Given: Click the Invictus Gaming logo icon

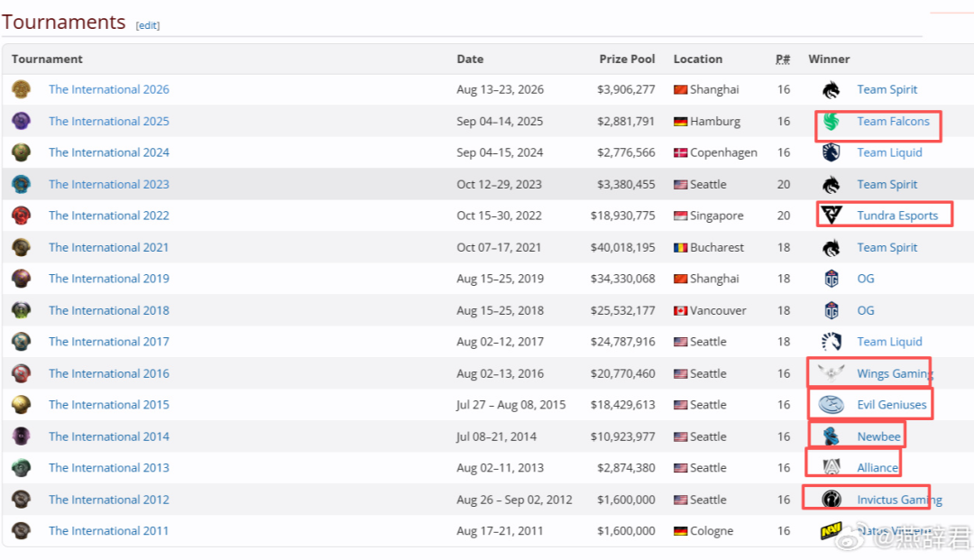Looking at the screenshot, I should pos(832,500).
